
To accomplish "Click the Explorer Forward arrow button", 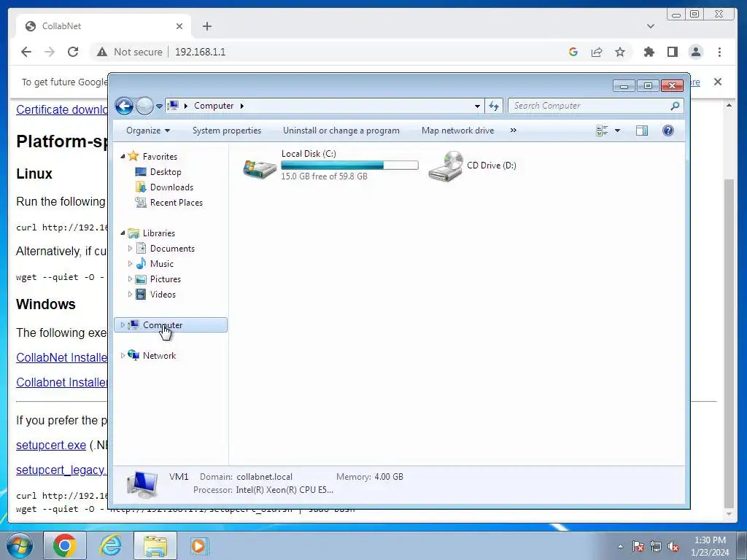I will (144, 106).
